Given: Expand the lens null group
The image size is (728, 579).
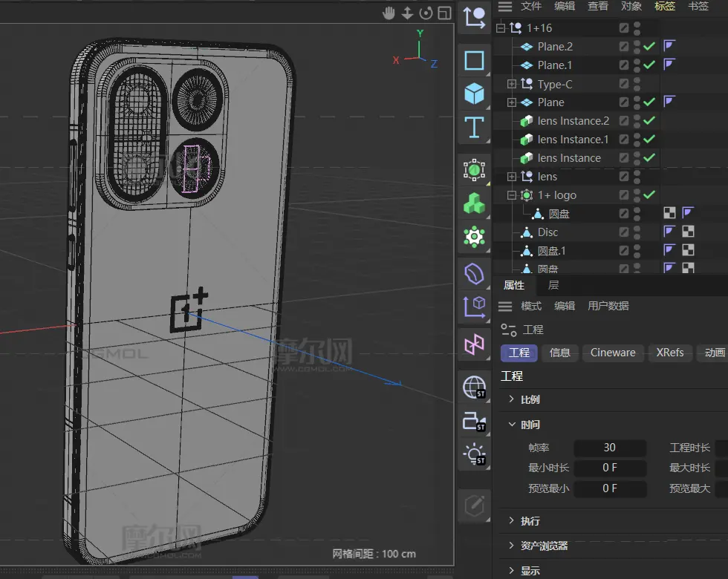Looking at the screenshot, I should point(512,177).
